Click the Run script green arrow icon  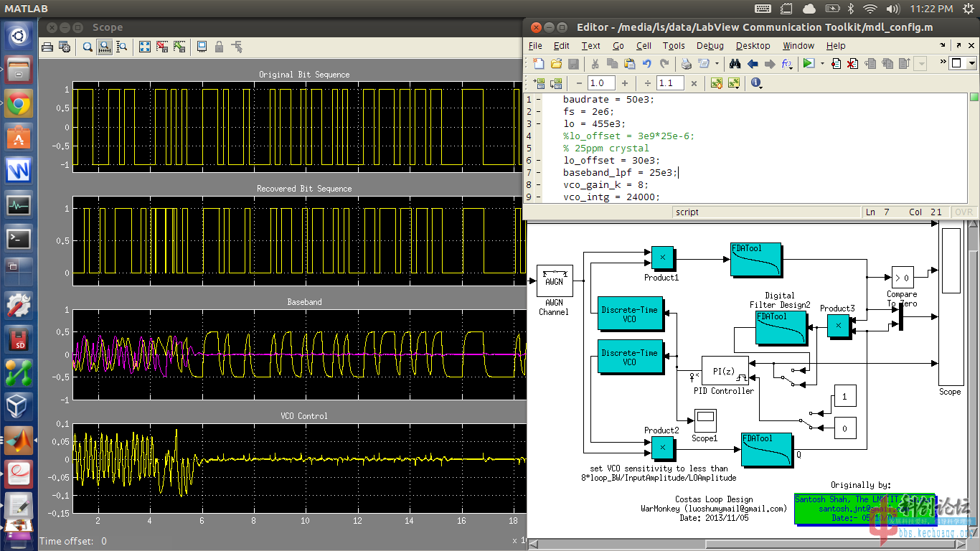tap(809, 64)
